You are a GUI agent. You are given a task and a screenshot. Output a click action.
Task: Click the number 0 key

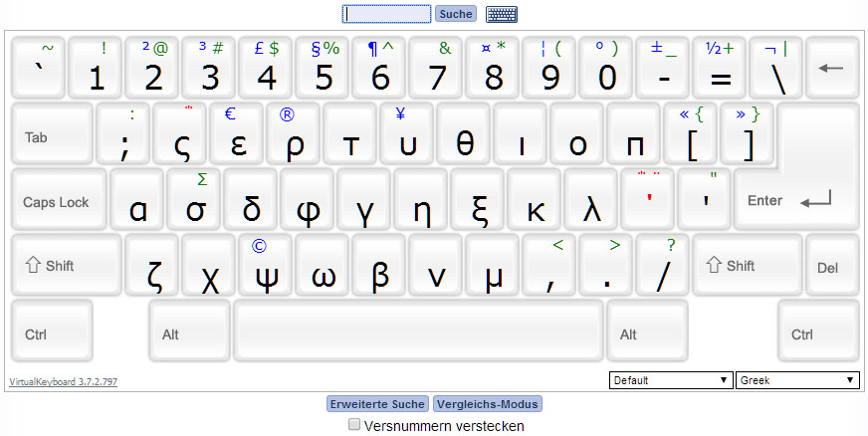click(x=605, y=68)
